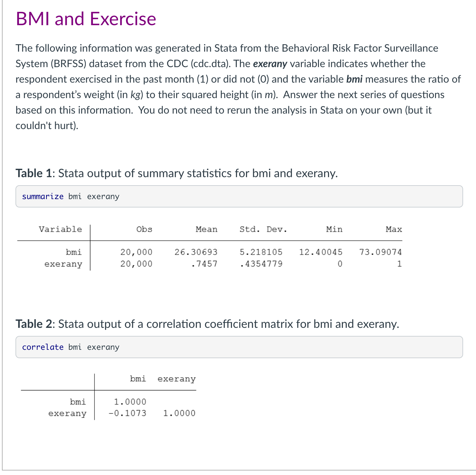This screenshot has width=476, height=475.
Task: Click the Std. Dev. column header
Action: point(263,229)
